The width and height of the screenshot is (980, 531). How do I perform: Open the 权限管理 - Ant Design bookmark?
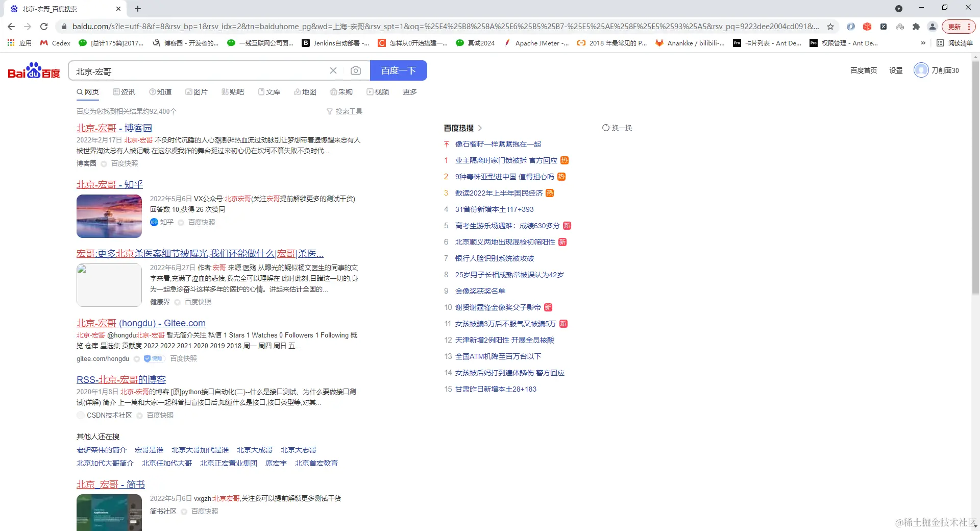tap(844, 43)
